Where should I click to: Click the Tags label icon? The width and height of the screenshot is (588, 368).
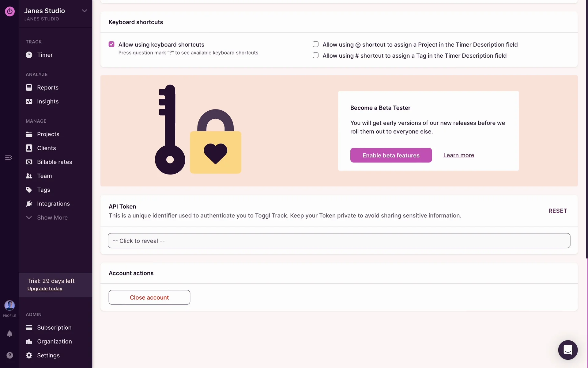29,190
